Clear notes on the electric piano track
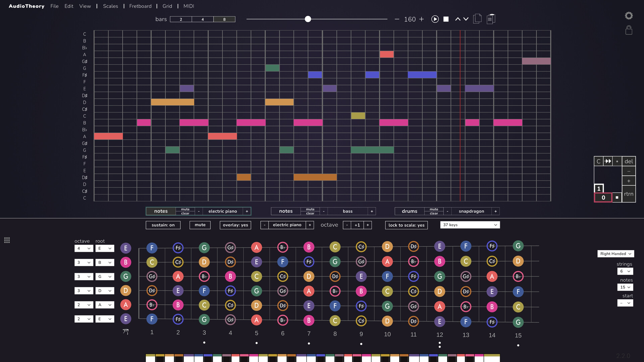Screen dimensions: 644x362 tap(185, 213)
